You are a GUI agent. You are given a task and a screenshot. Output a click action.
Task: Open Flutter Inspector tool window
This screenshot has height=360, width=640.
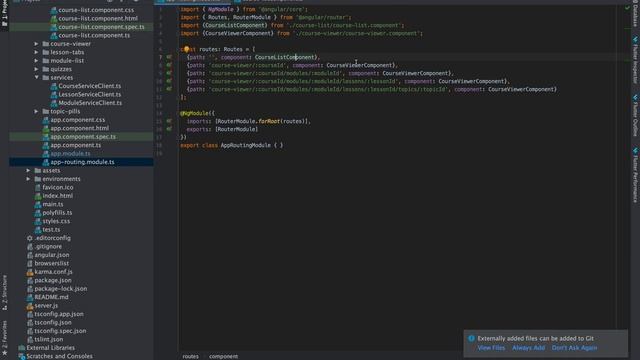(635, 60)
